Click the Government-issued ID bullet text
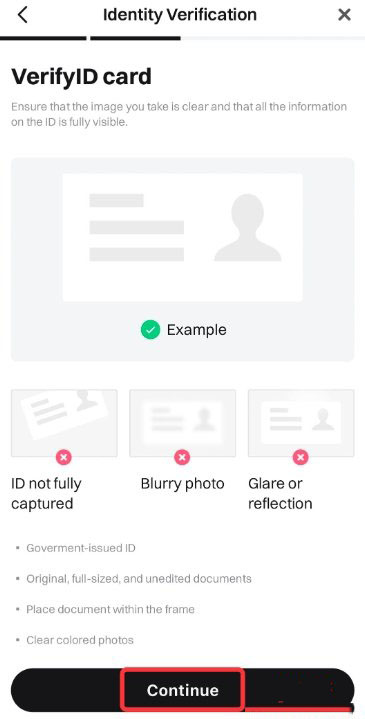 (x=81, y=548)
